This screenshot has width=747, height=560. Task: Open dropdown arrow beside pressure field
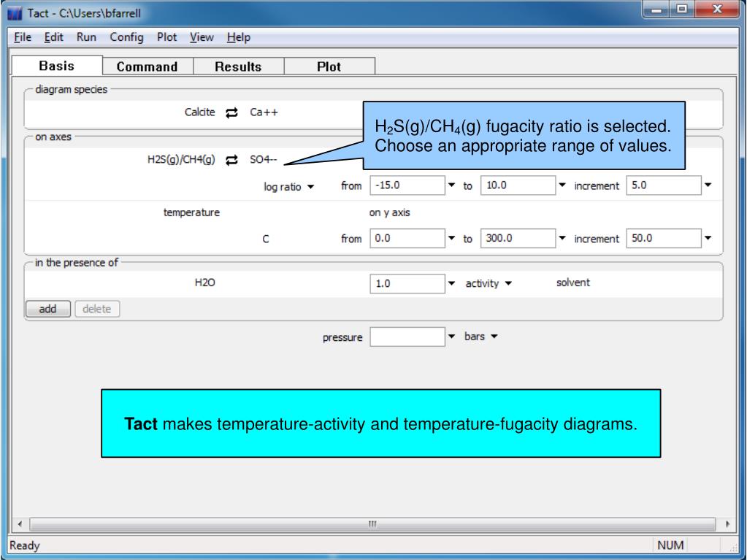451,337
